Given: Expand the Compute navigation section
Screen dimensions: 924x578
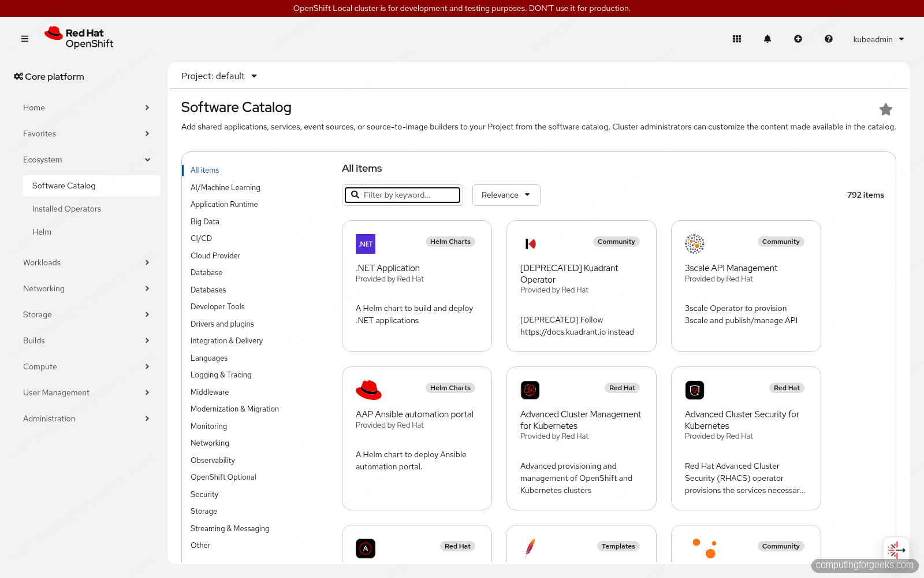Looking at the screenshot, I should (x=87, y=366).
